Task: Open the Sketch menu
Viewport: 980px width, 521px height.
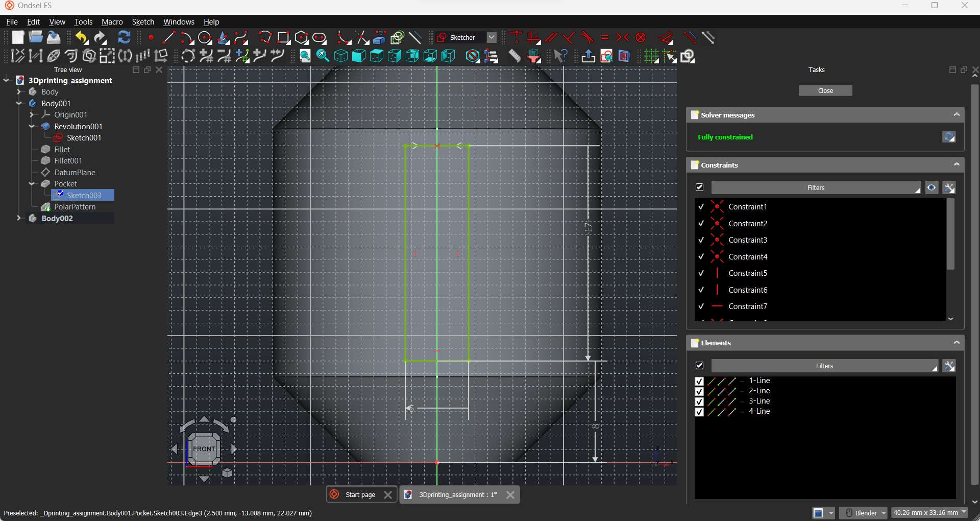Action: click(143, 22)
